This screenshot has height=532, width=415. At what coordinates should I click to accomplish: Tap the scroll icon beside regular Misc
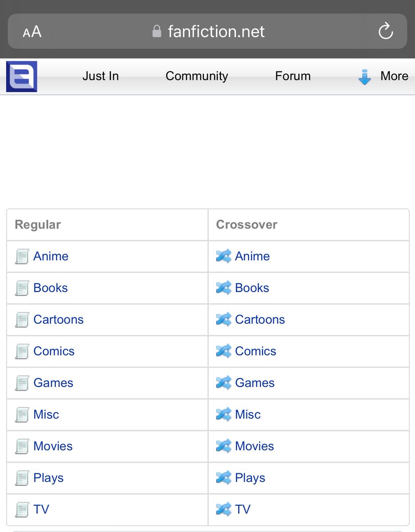(x=22, y=415)
